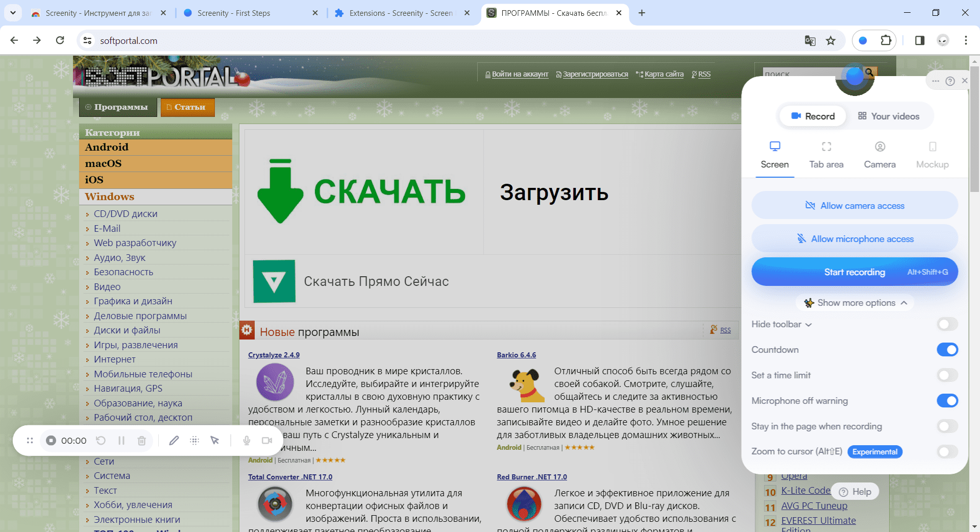
Task: Click the Screenity extension icon in Chrome toolbar
Action: pos(863,40)
